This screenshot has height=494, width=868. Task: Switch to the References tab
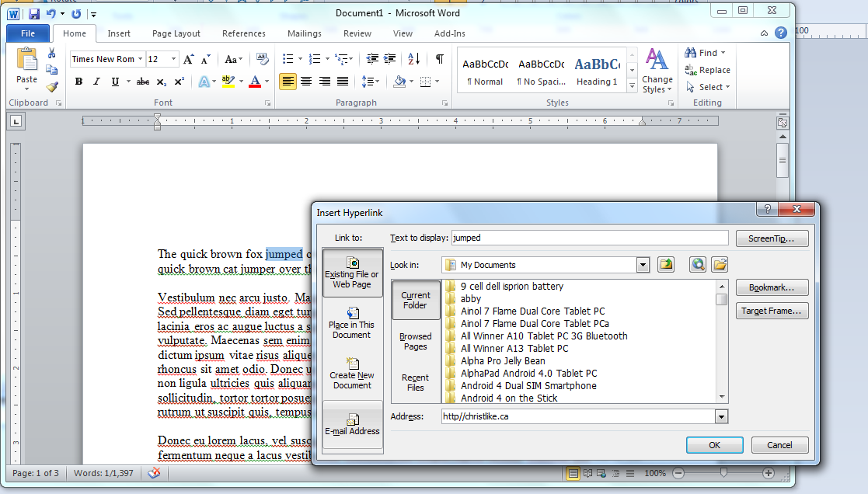243,33
